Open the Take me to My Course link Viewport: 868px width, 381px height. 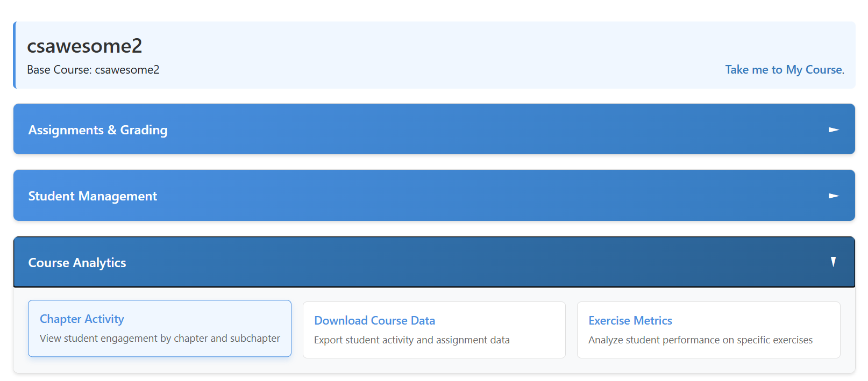pos(784,70)
